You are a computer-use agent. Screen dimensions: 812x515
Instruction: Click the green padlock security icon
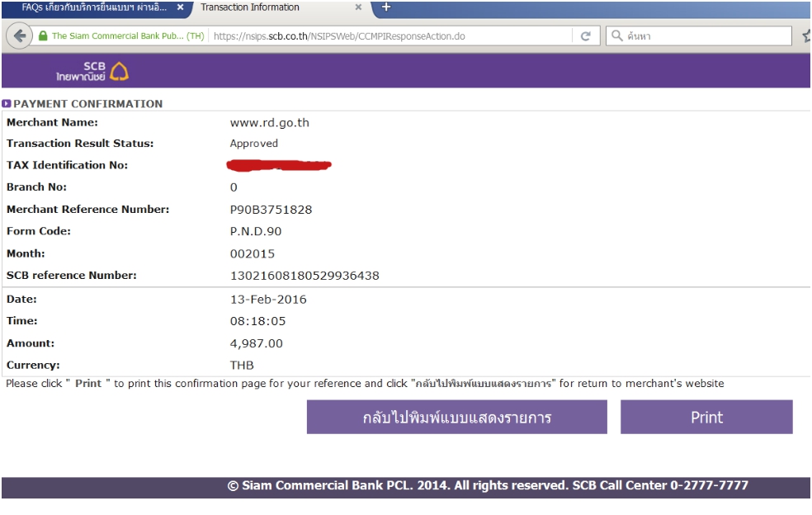tap(43, 35)
